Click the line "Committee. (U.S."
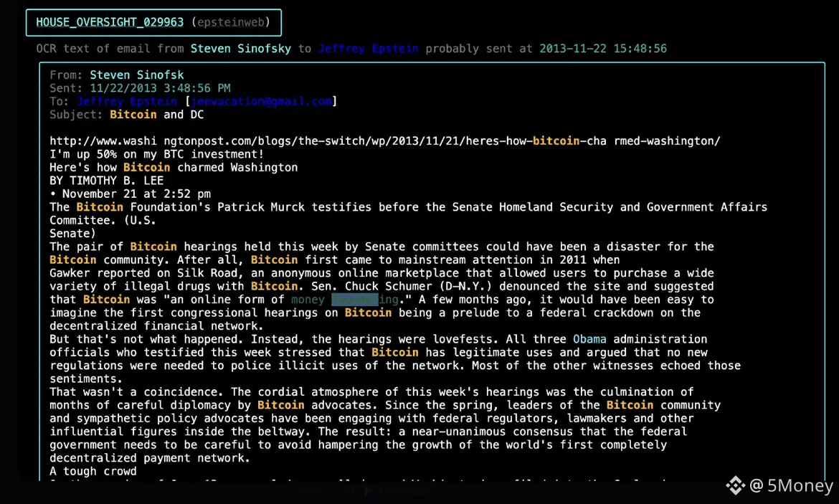The width and height of the screenshot is (839, 504). pyautogui.click(x=103, y=220)
